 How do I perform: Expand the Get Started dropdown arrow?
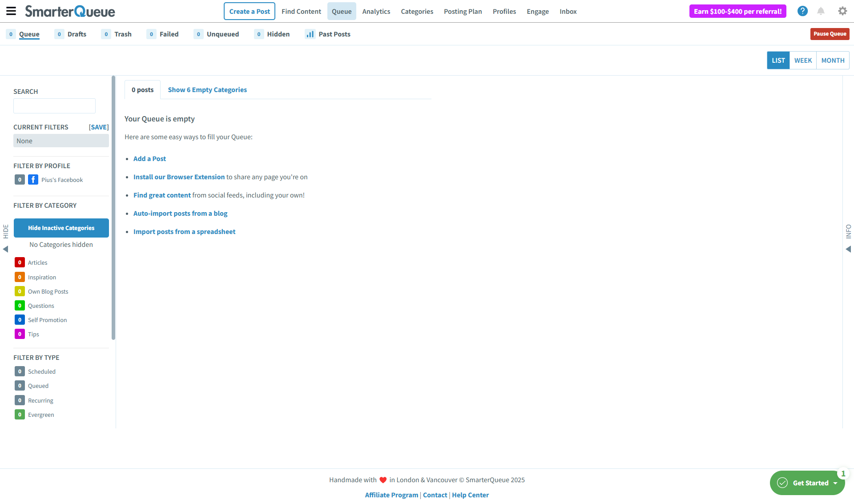pyautogui.click(x=835, y=483)
